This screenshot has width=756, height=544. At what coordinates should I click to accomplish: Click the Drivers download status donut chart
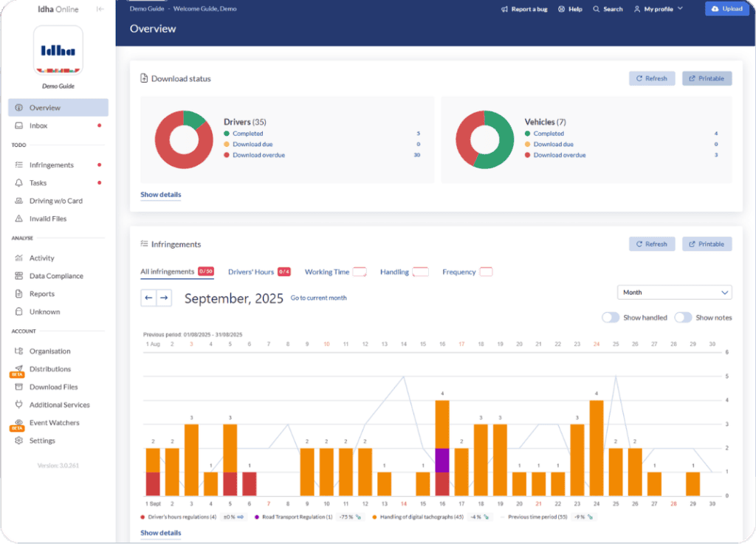tap(184, 140)
